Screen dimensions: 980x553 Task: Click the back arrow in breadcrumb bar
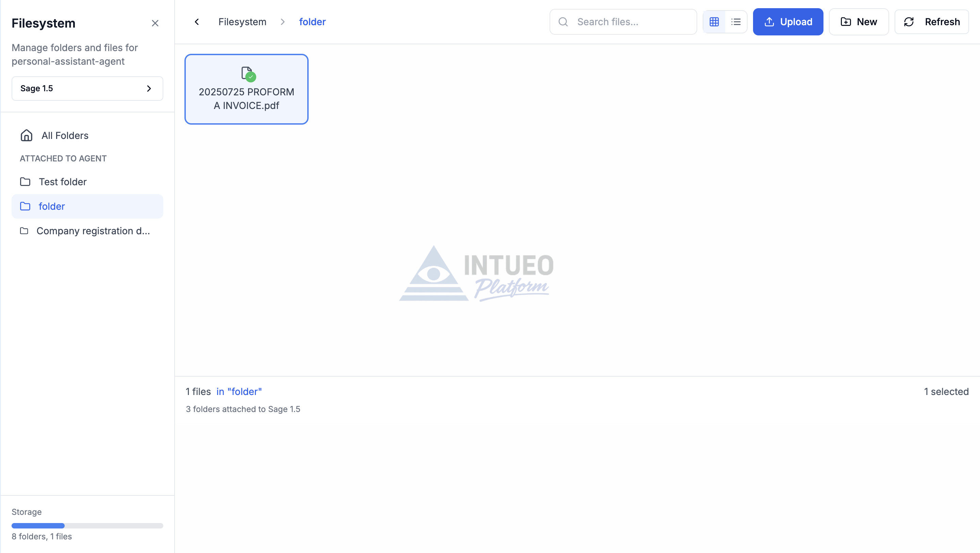point(197,22)
